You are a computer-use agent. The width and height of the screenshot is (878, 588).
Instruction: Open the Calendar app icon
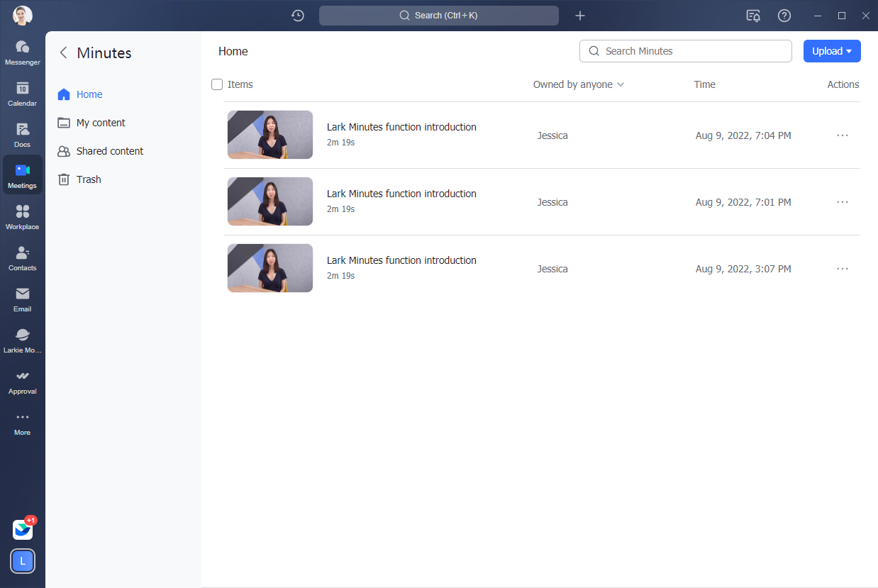[22, 93]
